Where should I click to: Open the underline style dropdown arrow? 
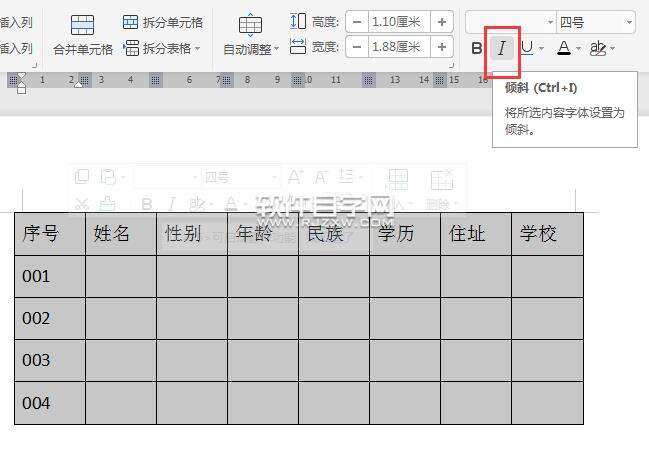click(541, 49)
